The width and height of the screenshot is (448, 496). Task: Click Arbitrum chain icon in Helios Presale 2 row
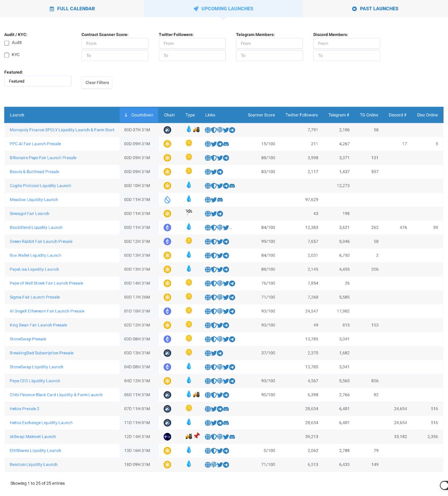pos(167,409)
